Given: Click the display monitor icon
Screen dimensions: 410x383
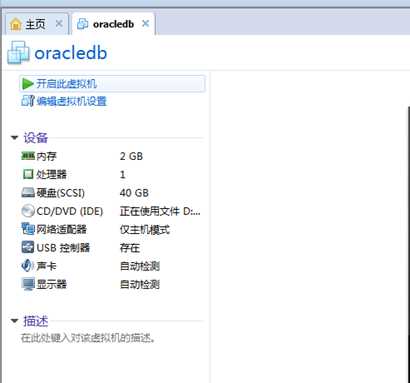Looking at the screenshot, I should [28, 284].
